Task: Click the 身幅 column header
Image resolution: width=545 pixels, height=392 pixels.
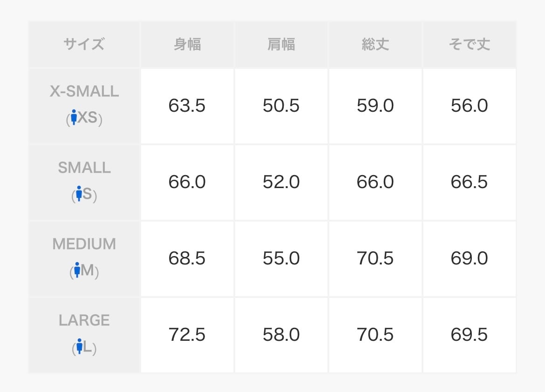Action: tap(187, 45)
